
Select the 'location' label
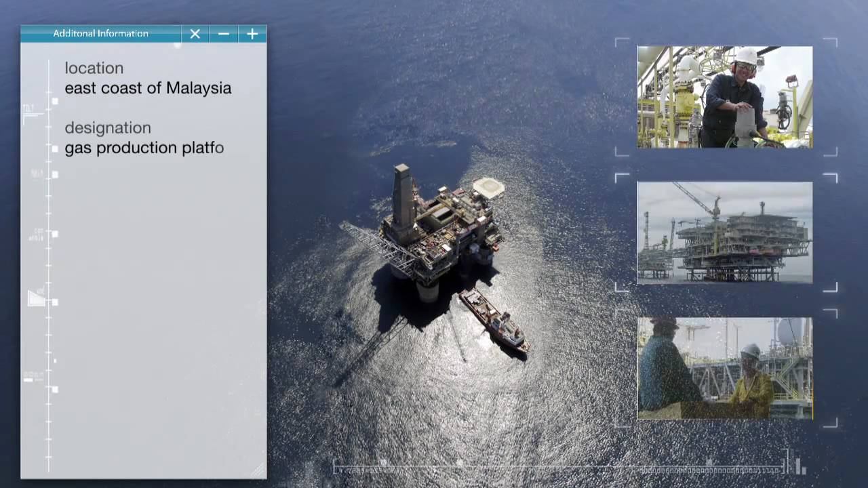[x=94, y=68]
